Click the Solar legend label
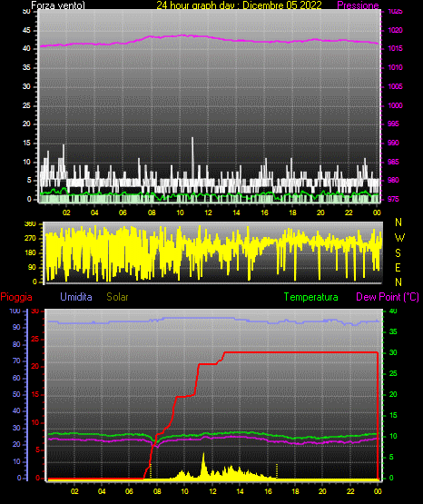 pos(117,297)
